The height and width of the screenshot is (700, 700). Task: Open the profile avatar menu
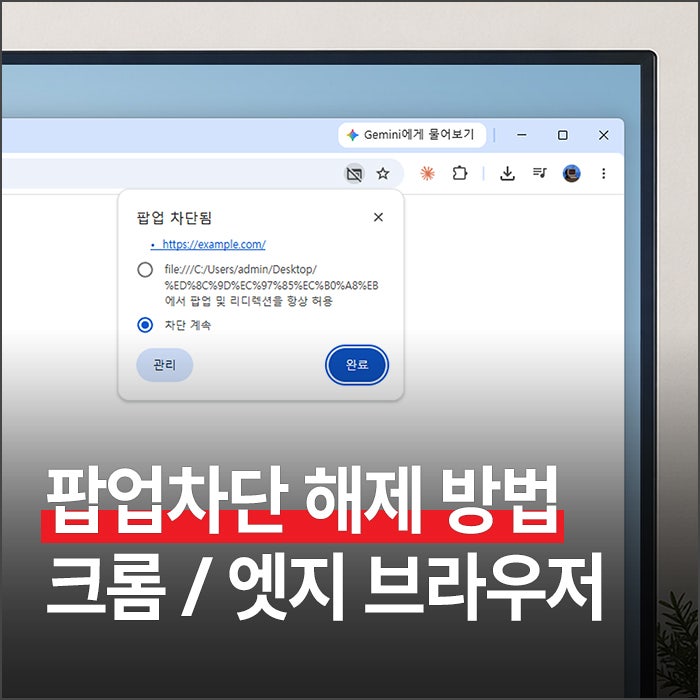pos(571,173)
